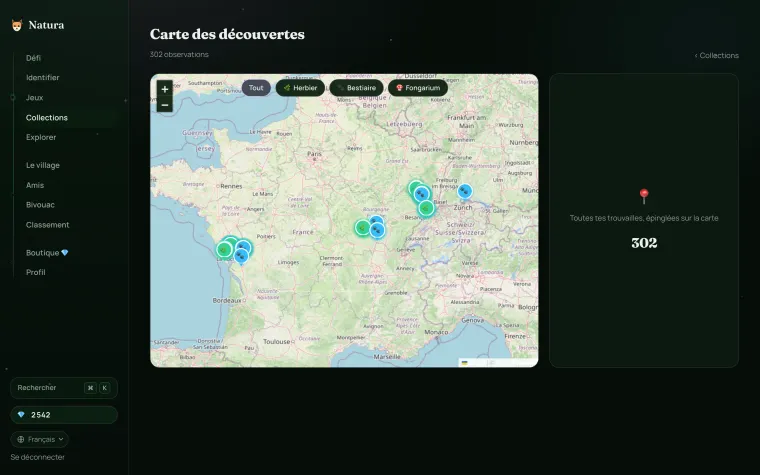View the Classement leaderboard
Viewport: 760px width, 475px height.
click(48, 225)
